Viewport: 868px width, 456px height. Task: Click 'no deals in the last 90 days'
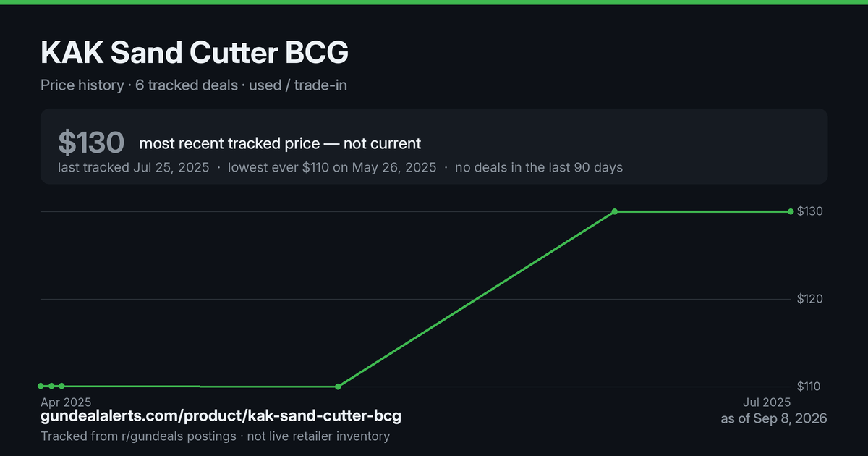click(x=539, y=167)
